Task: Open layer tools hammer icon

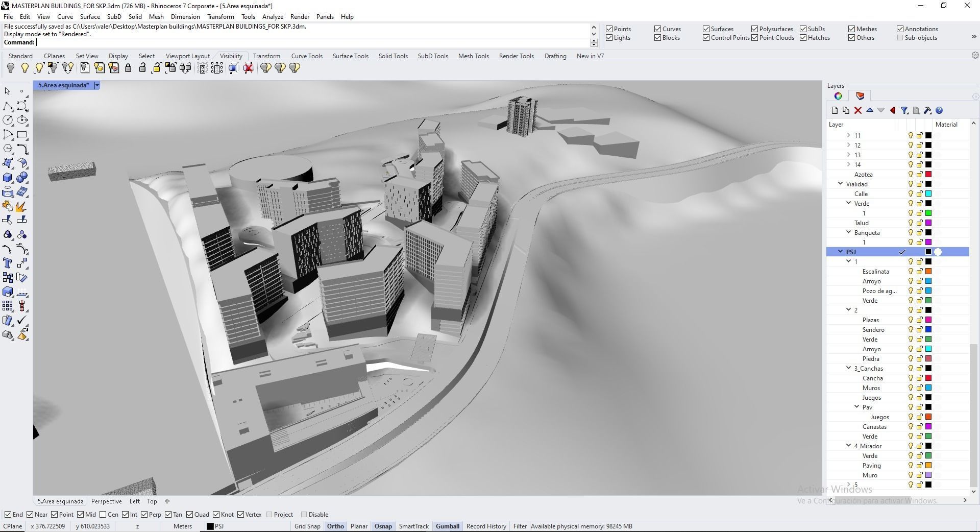Action: tap(928, 110)
